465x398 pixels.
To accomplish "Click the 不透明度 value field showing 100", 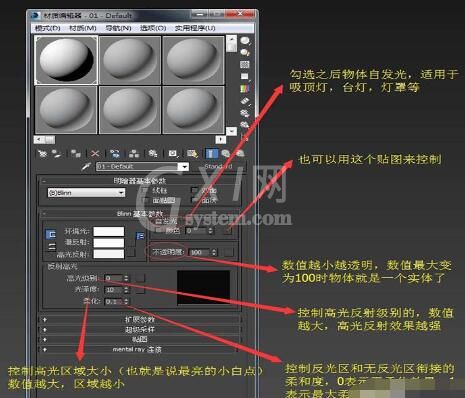I will click(199, 252).
